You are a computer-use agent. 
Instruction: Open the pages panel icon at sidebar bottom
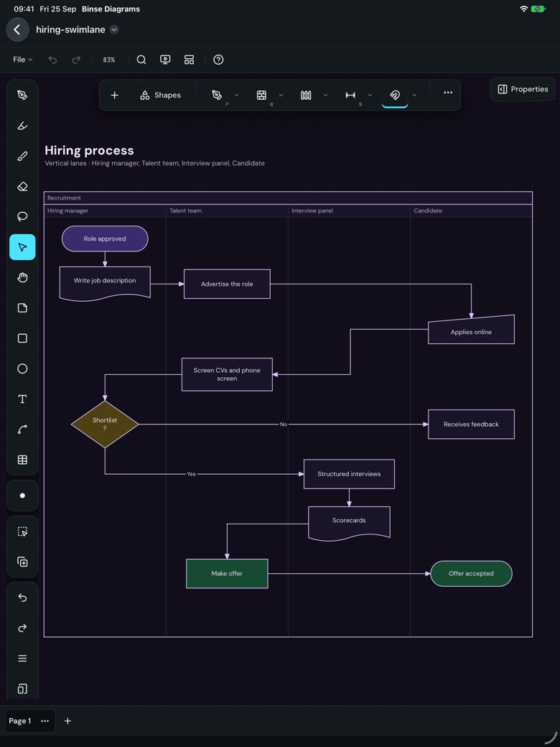22,689
